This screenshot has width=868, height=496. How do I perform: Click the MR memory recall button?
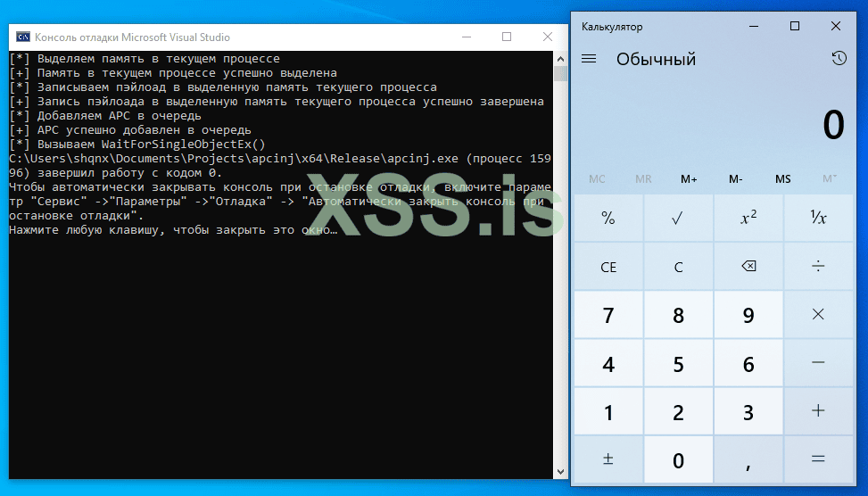pyautogui.click(x=643, y=178)
